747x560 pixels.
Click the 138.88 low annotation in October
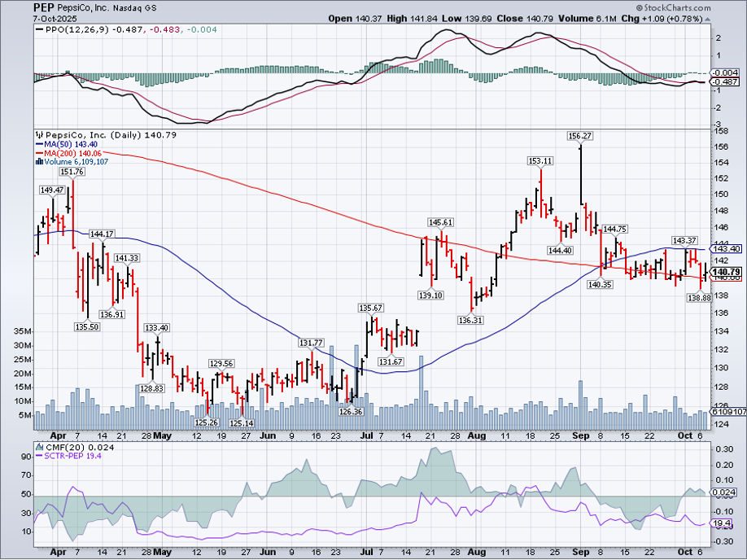coord(699,299)
